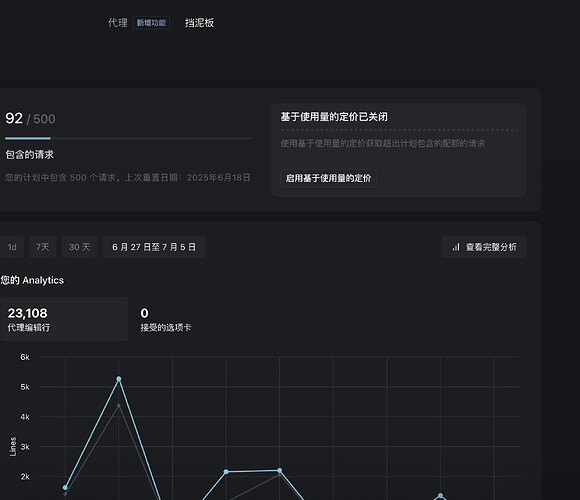Click the 您的 Analytics section title

click(x=32, y=280)
